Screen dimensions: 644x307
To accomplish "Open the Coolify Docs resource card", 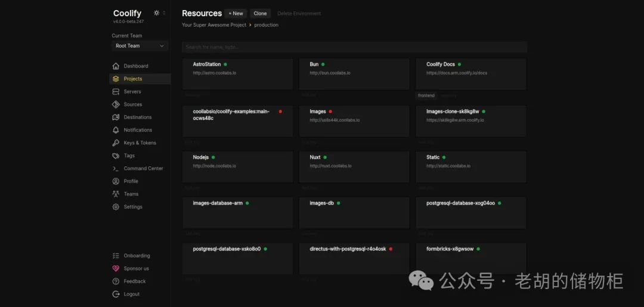I will pos(470,74).
